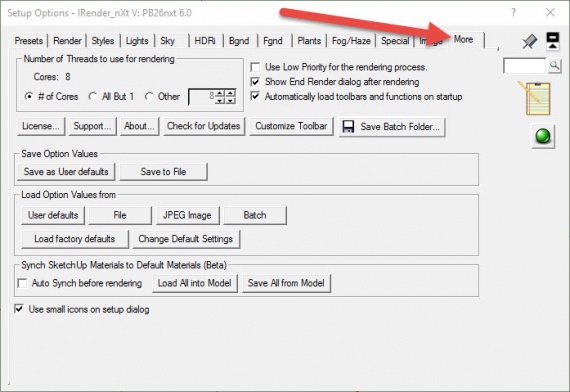Click Load factory defaults
This screenshot has height=392, width=570.
click(x=75, y=239)
